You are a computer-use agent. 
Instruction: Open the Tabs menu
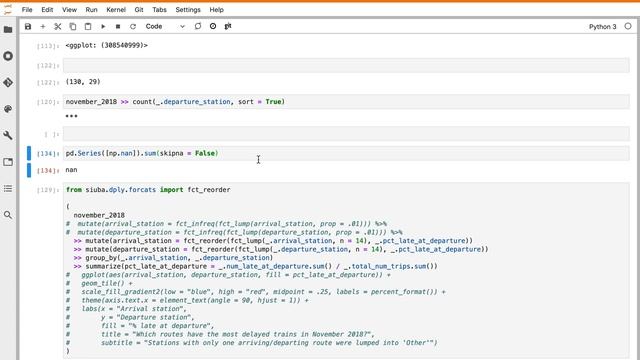click(x=159, y=10)
